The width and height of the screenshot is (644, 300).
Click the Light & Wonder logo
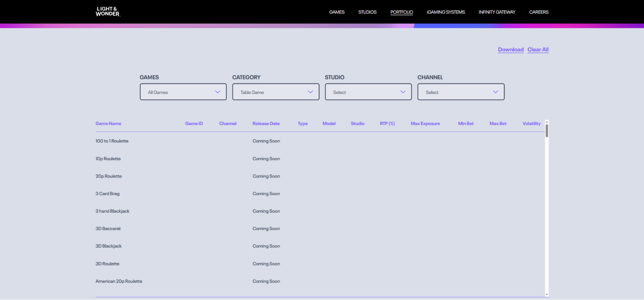click(x=108, y=11)
